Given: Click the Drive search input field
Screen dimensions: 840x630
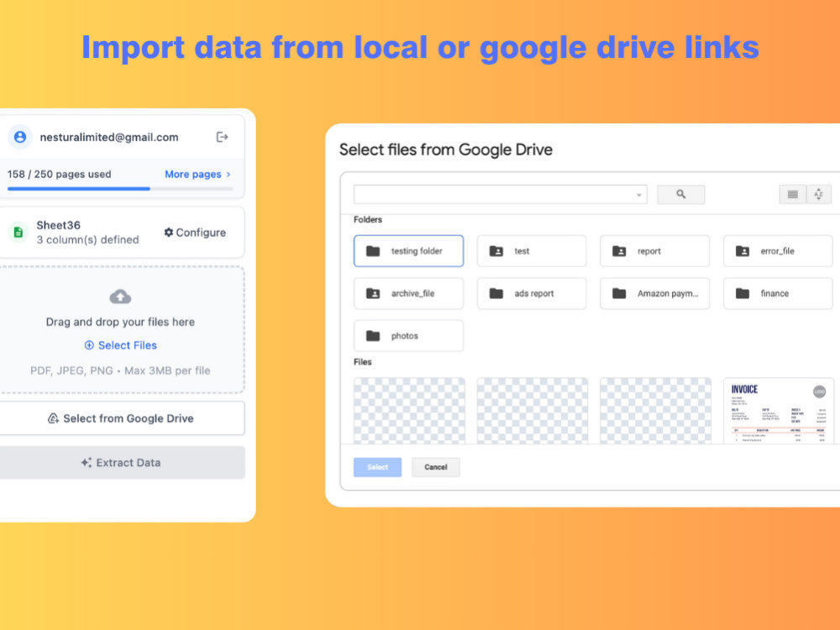Looking at the screenshot, I should point(501,195).
